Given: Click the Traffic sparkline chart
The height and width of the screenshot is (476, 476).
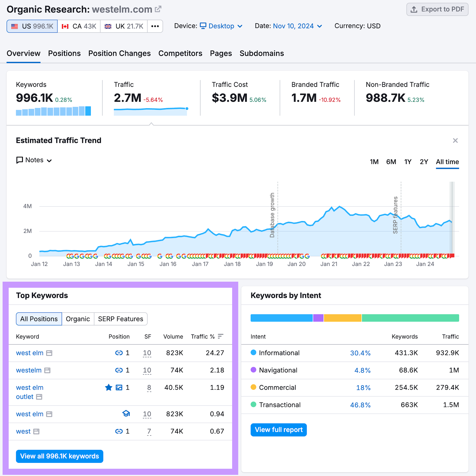Looking at the screenshot, I should tap(151, 111).
